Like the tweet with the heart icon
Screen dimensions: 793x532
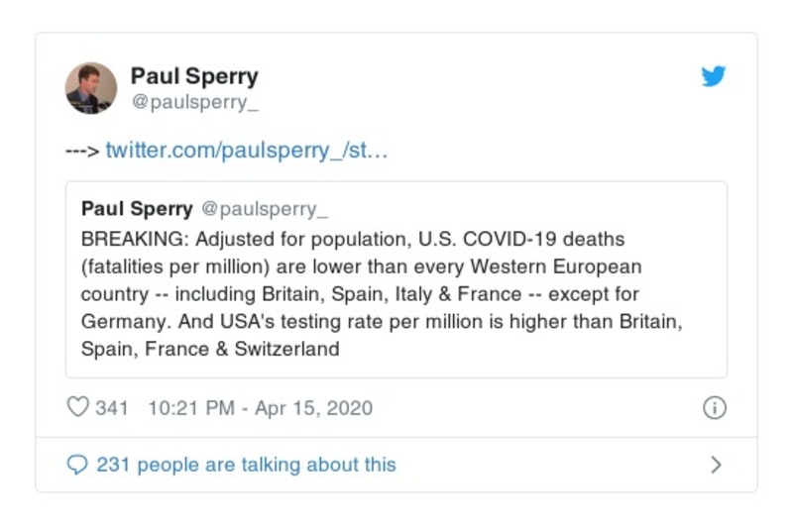tap(77, 407)
